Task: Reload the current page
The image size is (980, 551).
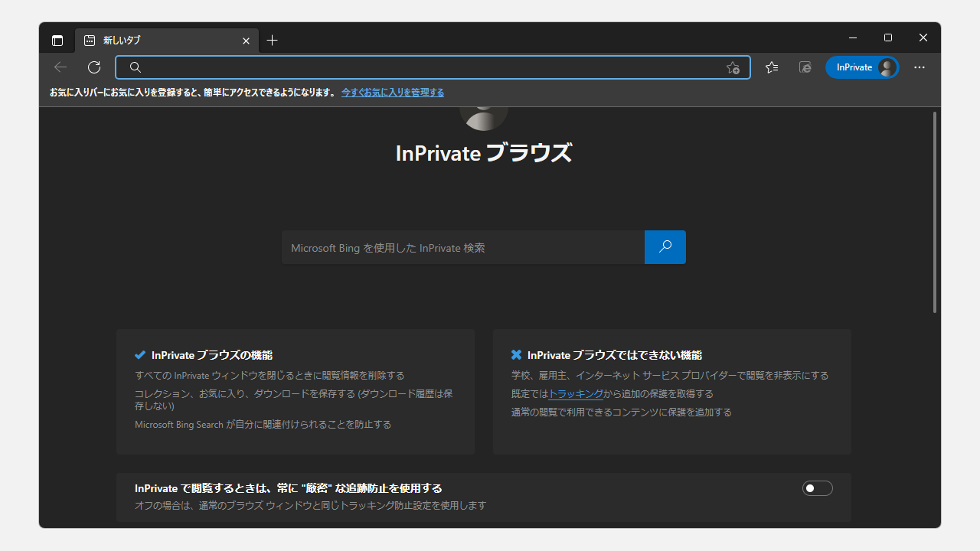Action: click(x=93, y=67)
